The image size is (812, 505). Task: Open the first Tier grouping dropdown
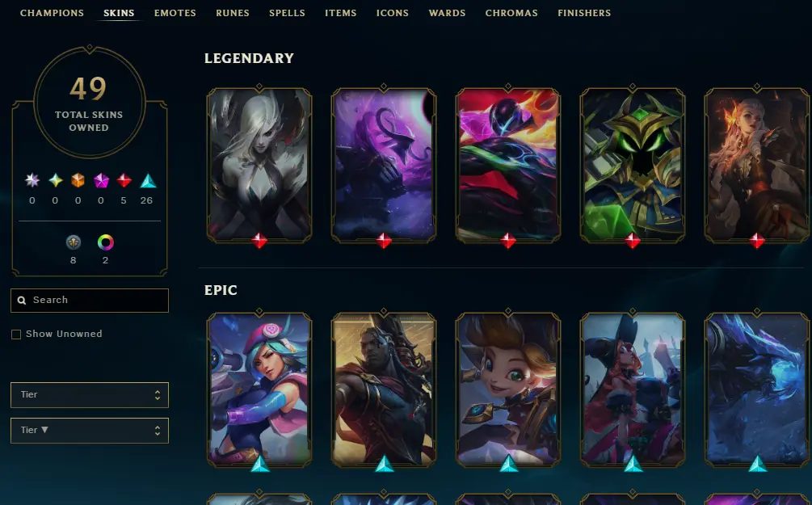(x=90, y=395)
